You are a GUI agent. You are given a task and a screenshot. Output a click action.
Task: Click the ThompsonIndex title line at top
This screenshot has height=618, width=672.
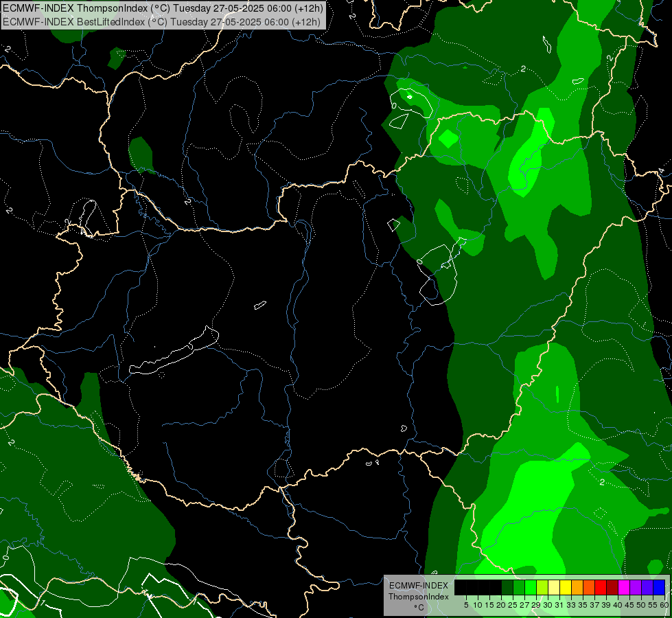pyautogui.click(x=163, y=8)
